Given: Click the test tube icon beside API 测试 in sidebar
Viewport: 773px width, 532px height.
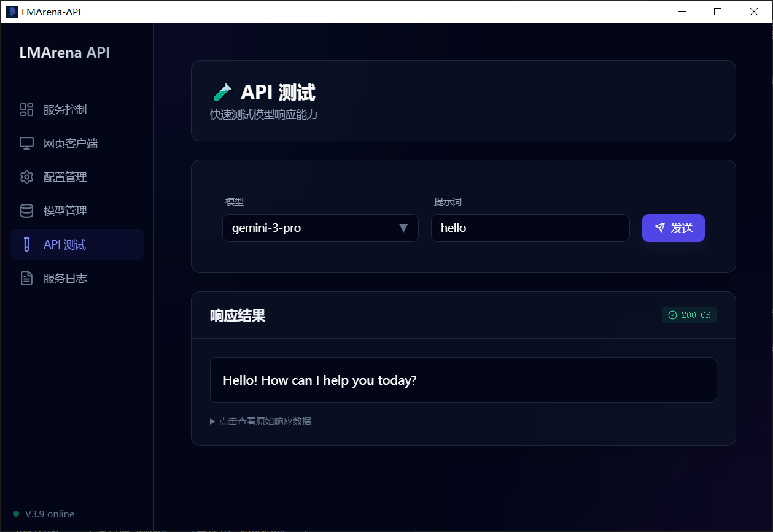Looking at the screenshot, I should [x=26, y=245].
